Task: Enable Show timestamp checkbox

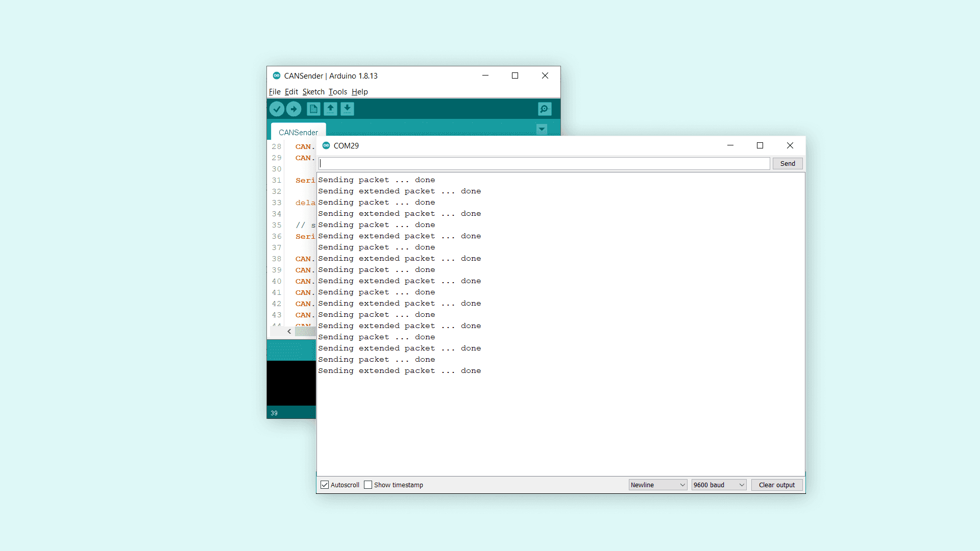Action: point(368,485)
